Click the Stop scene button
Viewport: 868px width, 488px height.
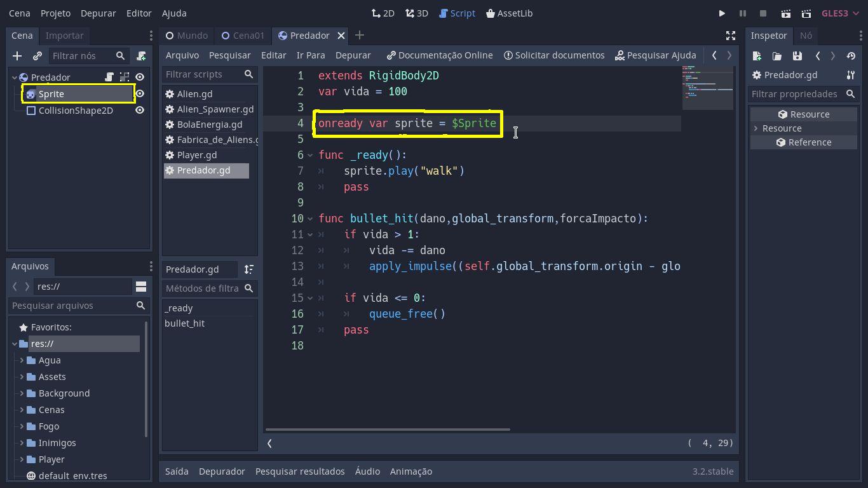763,13
